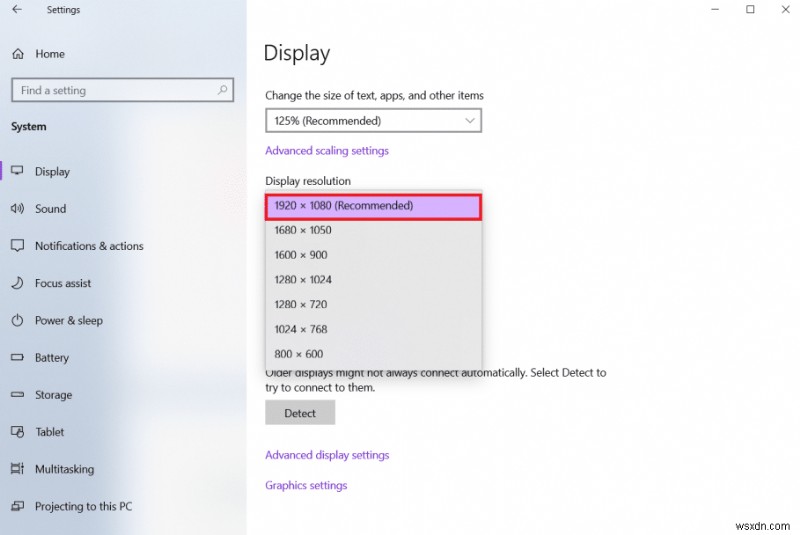The image size is (800, 535).
Task: Open the Home settings page
Action: point(50,54)
